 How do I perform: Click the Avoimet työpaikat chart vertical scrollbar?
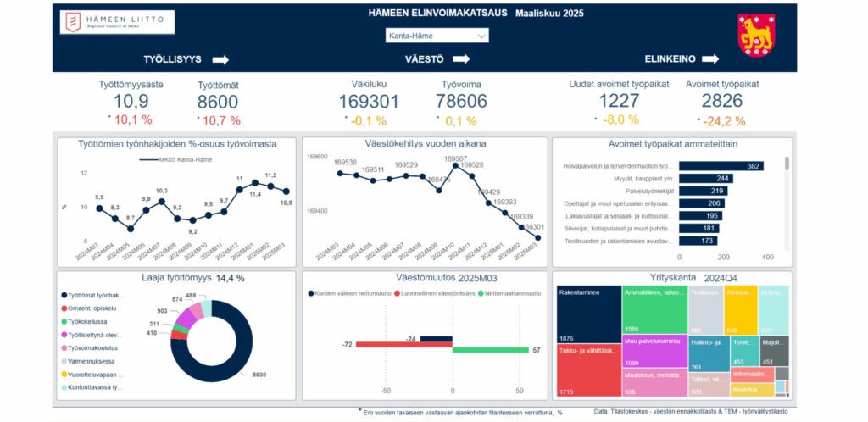(x=787, y=164)
